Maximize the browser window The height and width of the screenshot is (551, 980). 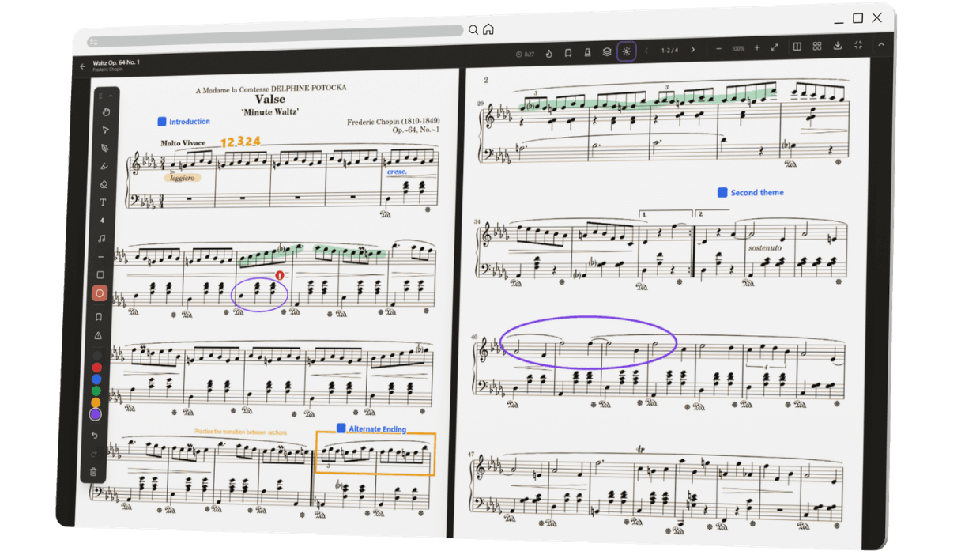[x=857, y=18]
